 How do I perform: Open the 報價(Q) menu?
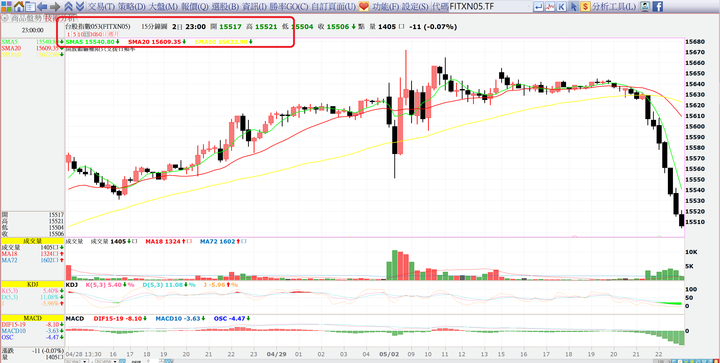195,6
